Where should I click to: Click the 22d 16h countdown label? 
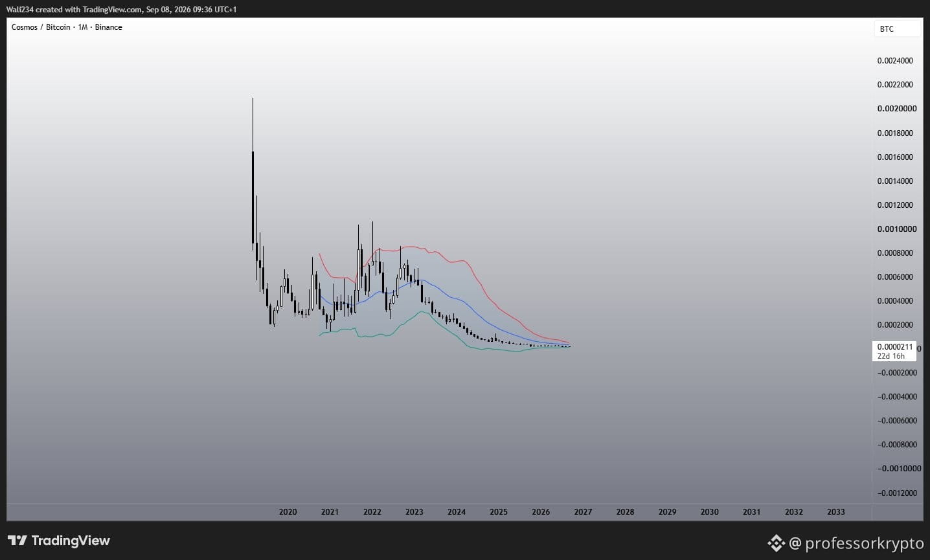pos(891,356)
